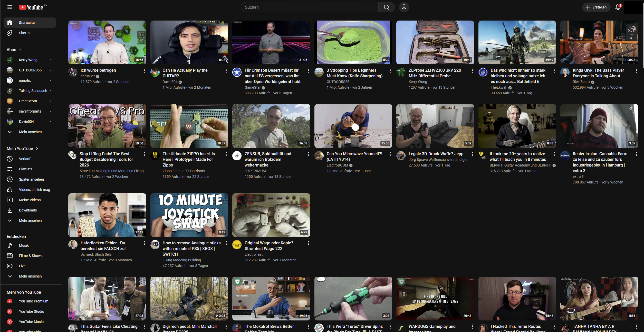Viewport: 644px width, 332px height.
Task: Open the notifications bell
Action: [618, 7]
